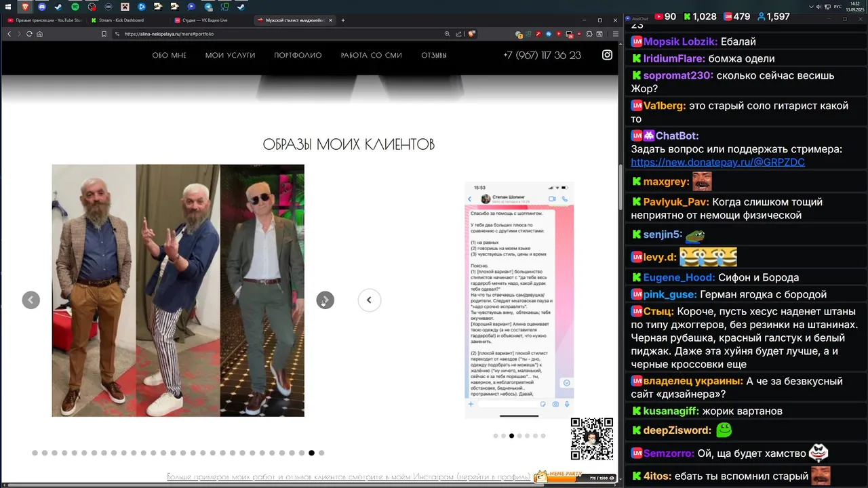The image size is (868, 488).
Task: Switch keyboard language РУС indicator
Action: coord(837,6)
